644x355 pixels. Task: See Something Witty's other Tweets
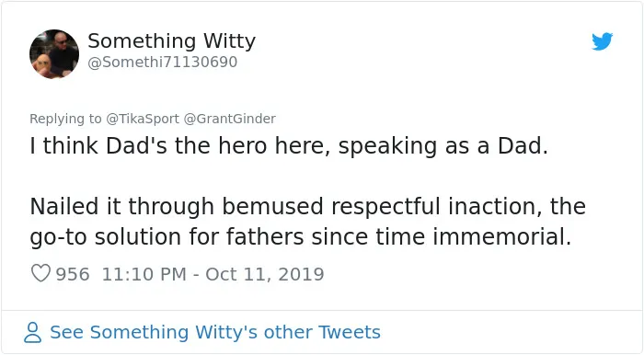click(214, 332)
